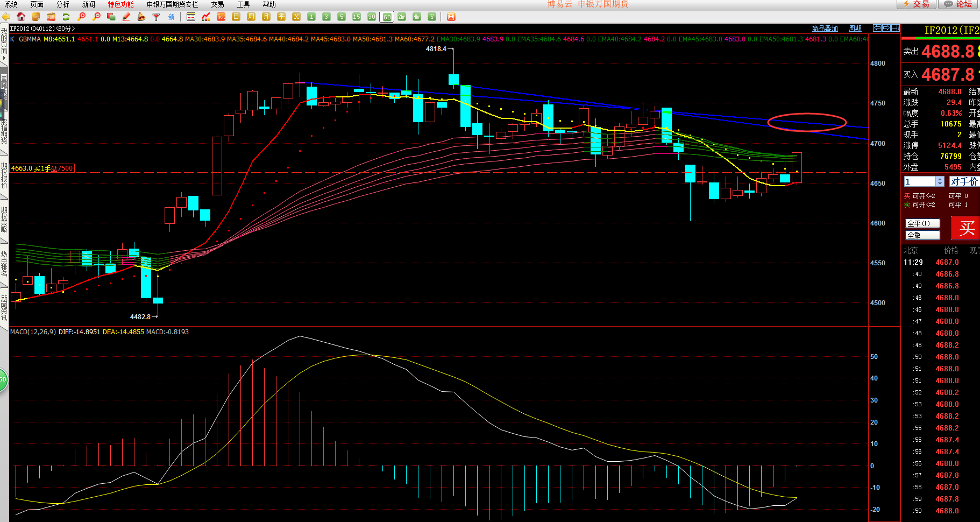980x522 pixels.
Task: Select the 2hr period button
Action: pos(402,17)
